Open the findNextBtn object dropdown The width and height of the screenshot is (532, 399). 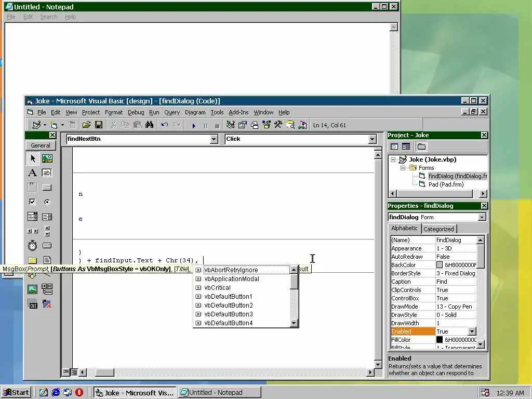[x=214, y=139]
